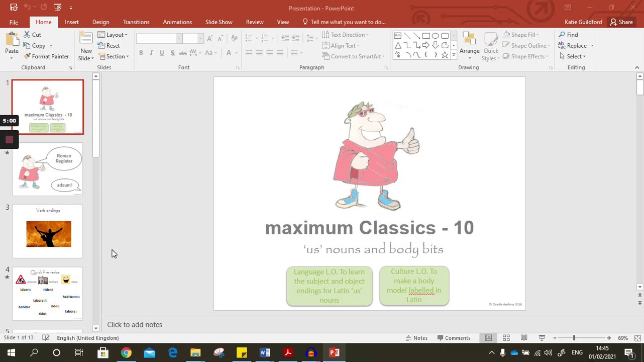Open Google Chrome from the taskbar
The width and height of the screenshot is (644, 362).
126,352
